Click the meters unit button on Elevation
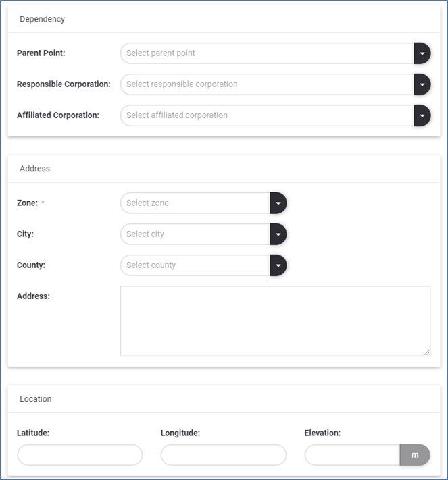The width and height of the screenshot is (448, 480). (415, 455)
